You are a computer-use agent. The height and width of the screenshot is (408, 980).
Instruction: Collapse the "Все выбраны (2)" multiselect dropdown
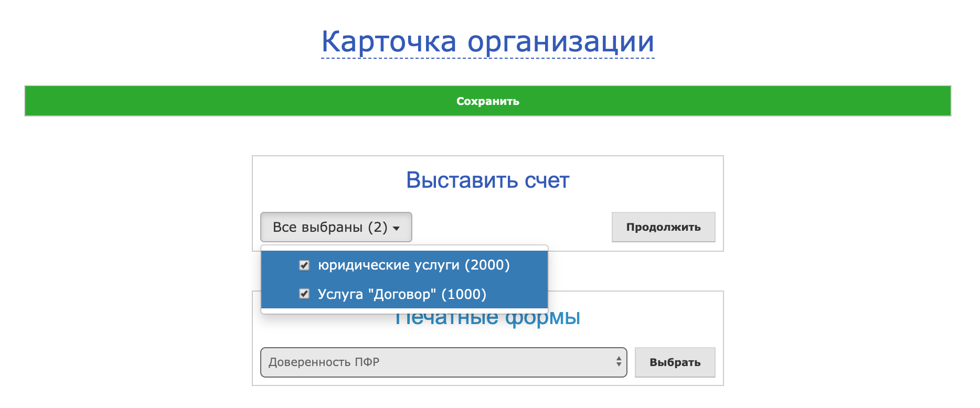[336, 227]
